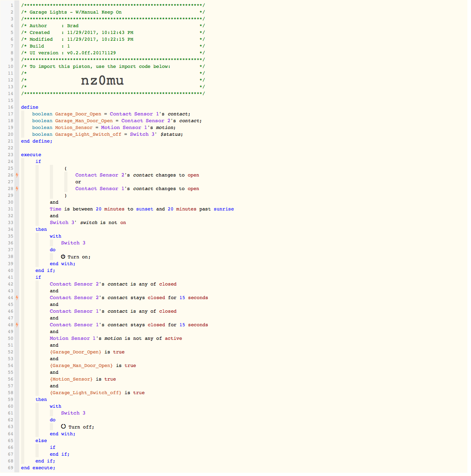Screen dimensions: 471x476
Task: Click the do keyword on line 62
Action: point(53,420)
